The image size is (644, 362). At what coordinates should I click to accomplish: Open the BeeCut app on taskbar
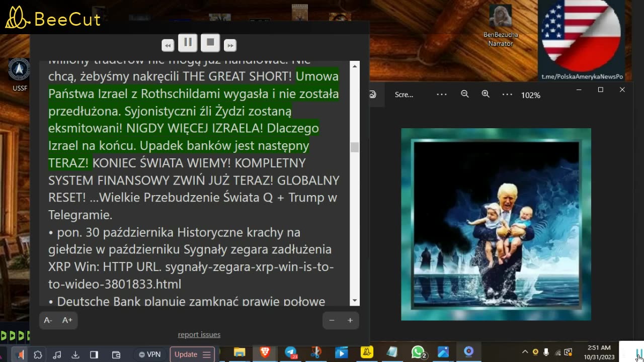click(x=367, y=352)
